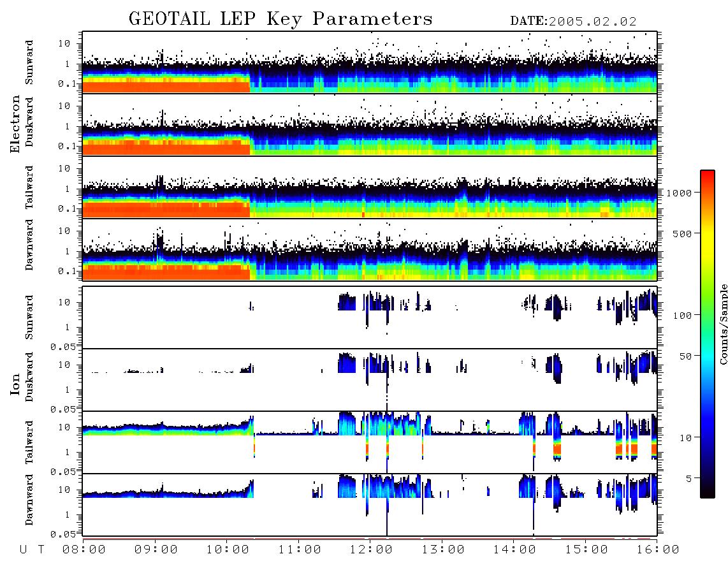Image resolution: width=728 pixels, height=561 pixels.
Task: Click the '10:00' time tick label
Action: [228, 550]
